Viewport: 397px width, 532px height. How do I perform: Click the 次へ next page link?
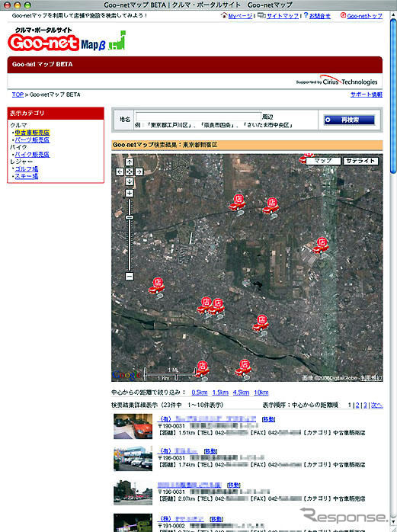377,405
